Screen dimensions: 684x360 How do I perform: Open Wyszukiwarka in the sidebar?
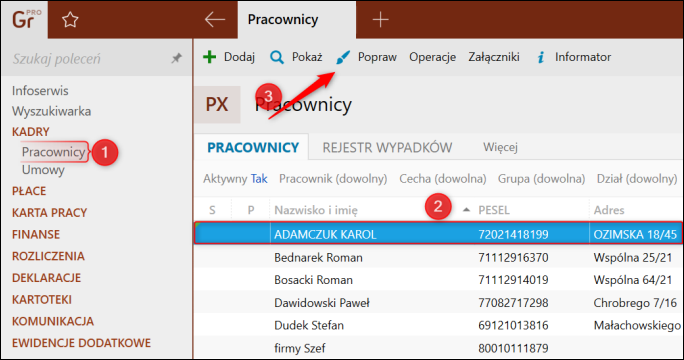pos(51,111)
